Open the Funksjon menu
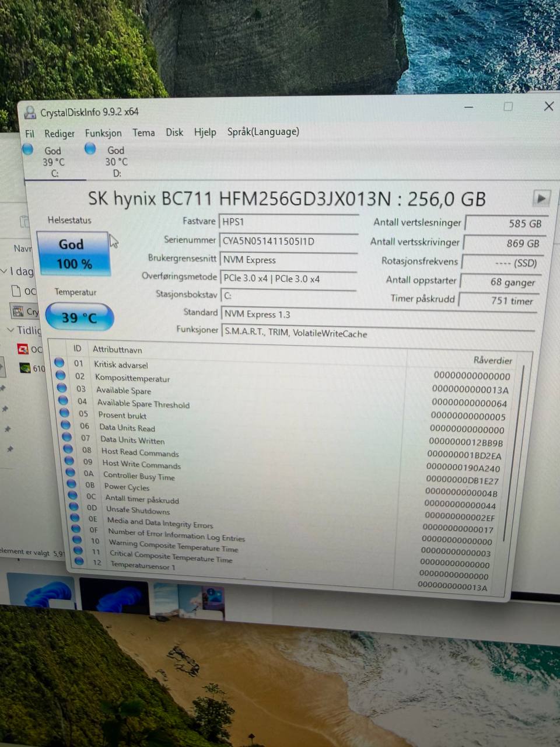The image size is (560, 747). (x=103, y=133)
